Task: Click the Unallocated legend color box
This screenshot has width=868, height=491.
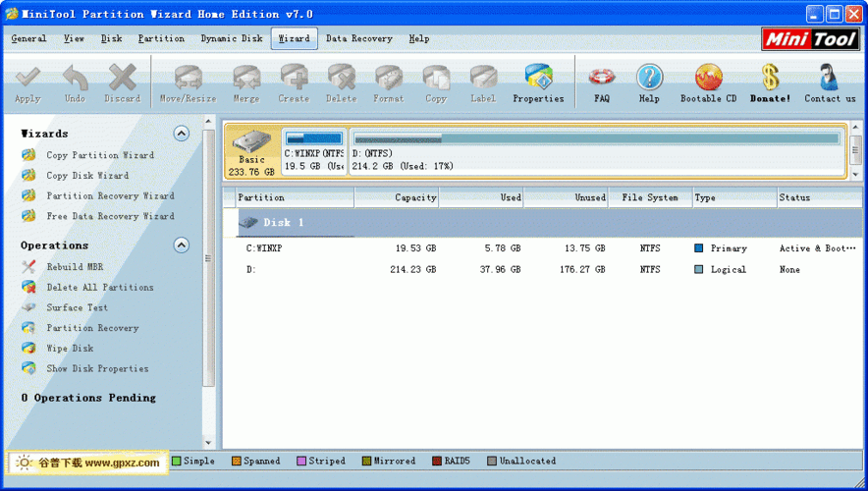Action: pos(492,461)
